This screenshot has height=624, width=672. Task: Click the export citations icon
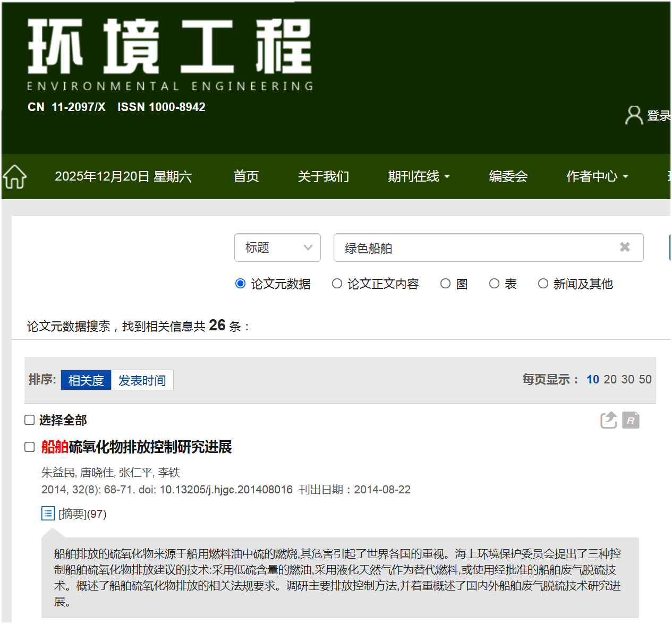click(609, 420)
